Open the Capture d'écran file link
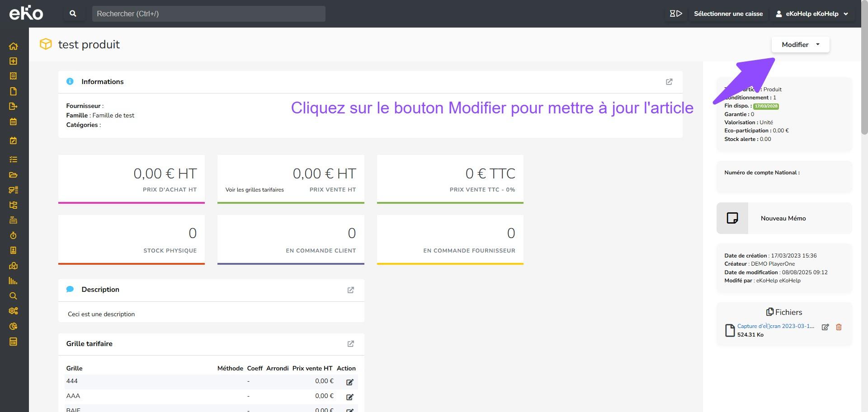The width and height of the screenshot is (868, 412). [775, 326]
